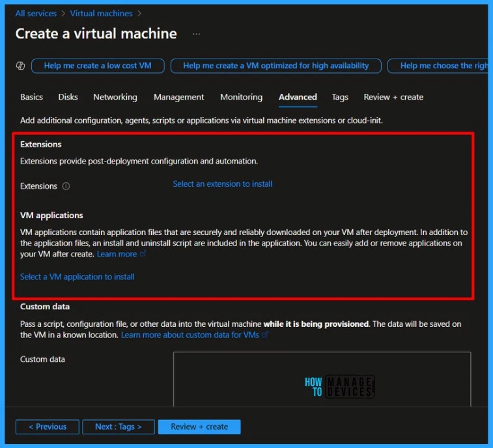The image size is (493, 448).
Task: Click external-link icon after custom data link
Action: tap(265, 335)
